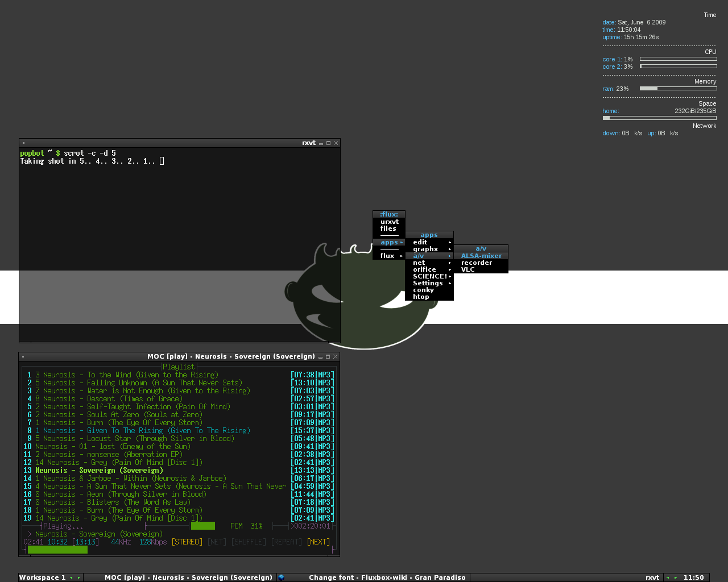Click the [NEXT] flag in MOC

tap(318, 542)
